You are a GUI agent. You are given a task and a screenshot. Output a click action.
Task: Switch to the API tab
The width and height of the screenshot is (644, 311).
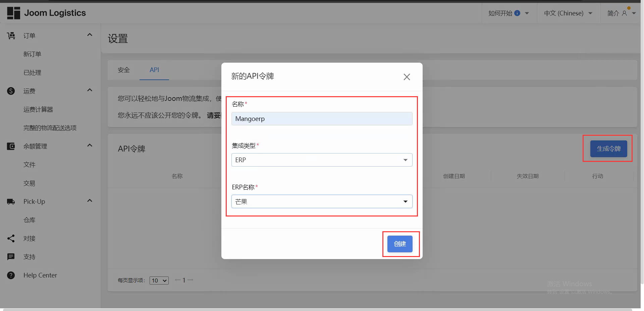[x=154, y=70]
